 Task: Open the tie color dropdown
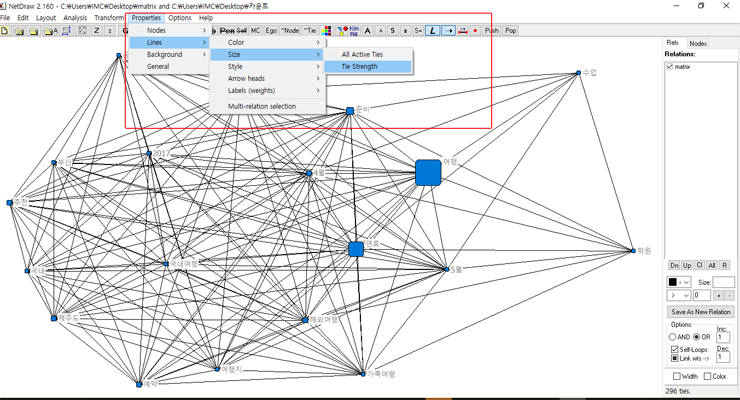(679, 283)
